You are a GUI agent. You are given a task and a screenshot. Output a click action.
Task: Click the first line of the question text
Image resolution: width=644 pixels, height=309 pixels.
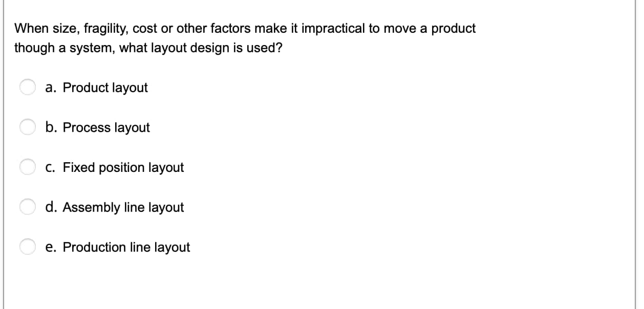click(x=244, y=29)
